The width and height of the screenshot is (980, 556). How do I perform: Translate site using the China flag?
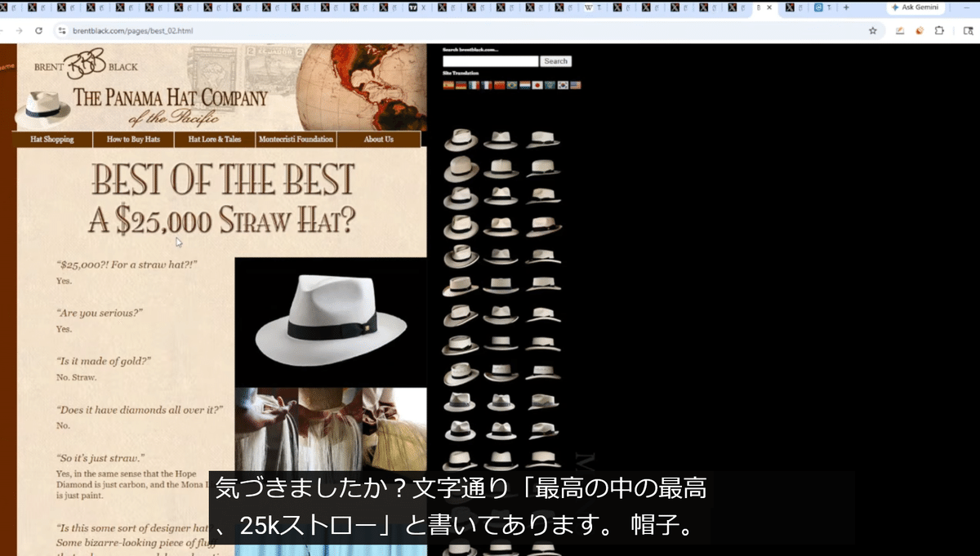coord(500,85)
